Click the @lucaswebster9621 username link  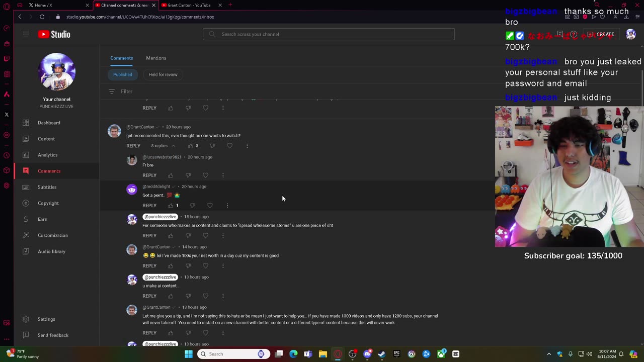[x=162, y=157]
